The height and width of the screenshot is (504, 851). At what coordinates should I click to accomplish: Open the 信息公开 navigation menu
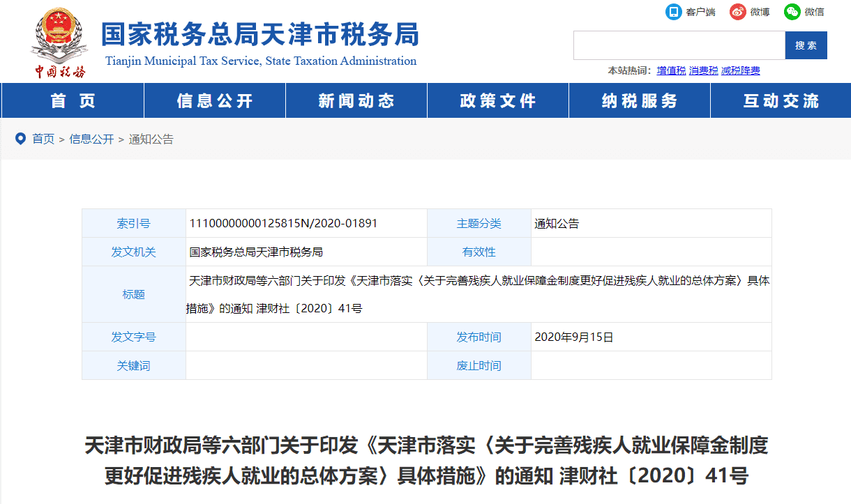[215, 100]
